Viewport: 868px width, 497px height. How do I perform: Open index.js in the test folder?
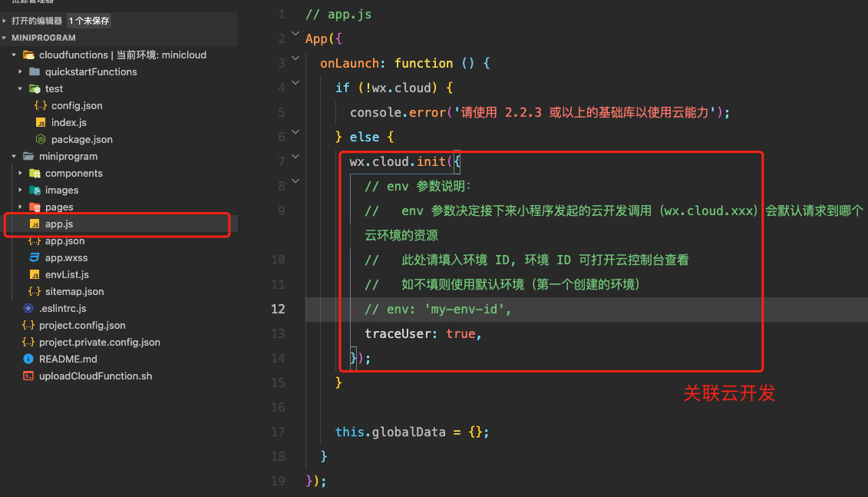69,122
